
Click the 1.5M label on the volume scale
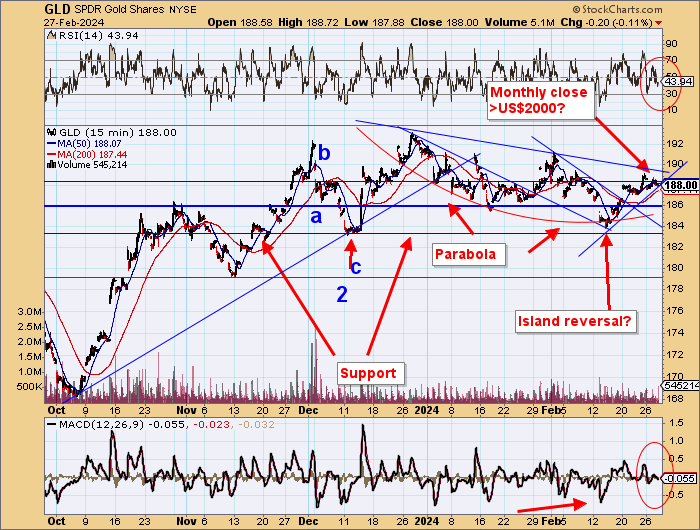pyautogui.click(x=30, y=357)
